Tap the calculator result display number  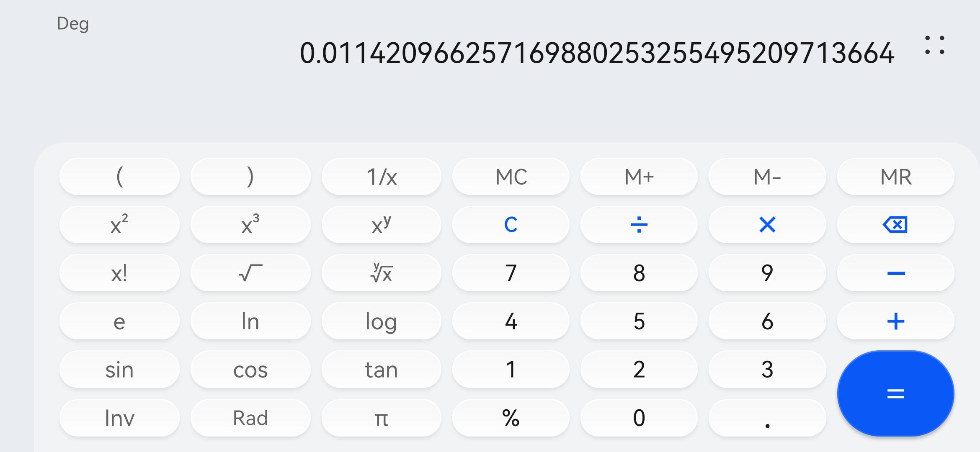[x=597, y=54]
